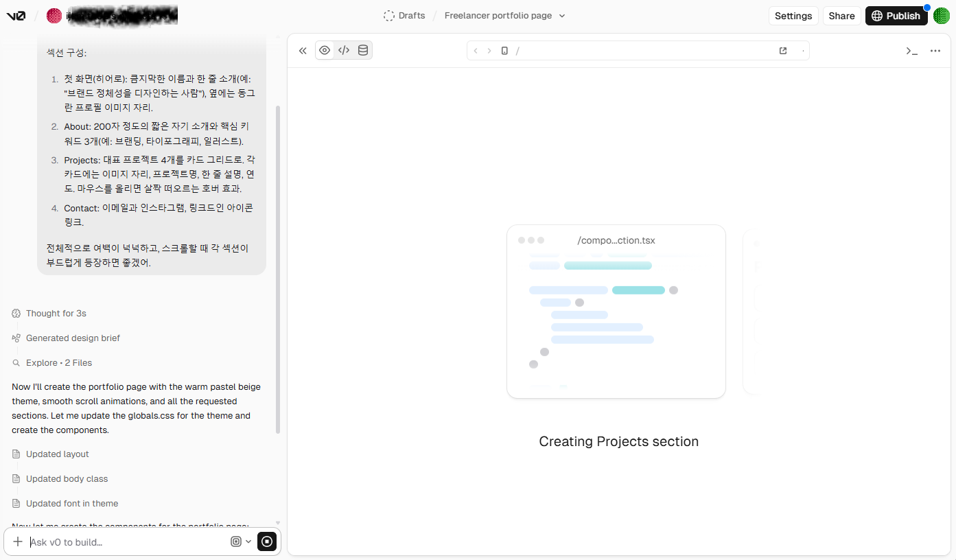Open the three-dot more options menu
Image resolution: width=956 pixels, height=560 pixels.
click(x=935, y=51)
